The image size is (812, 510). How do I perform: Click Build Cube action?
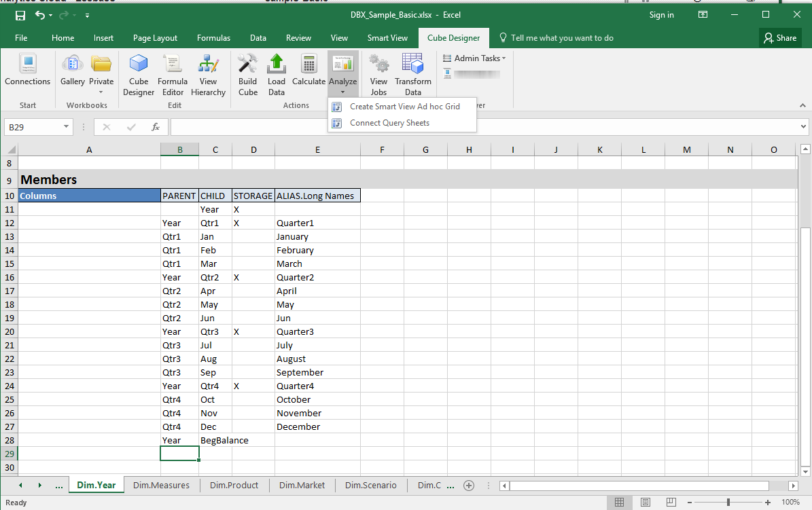pos(247,75)
